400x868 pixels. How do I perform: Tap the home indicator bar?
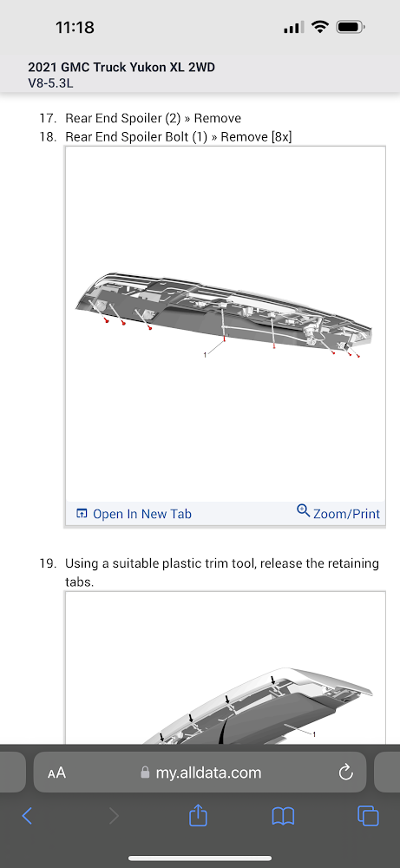click(200, 858)
